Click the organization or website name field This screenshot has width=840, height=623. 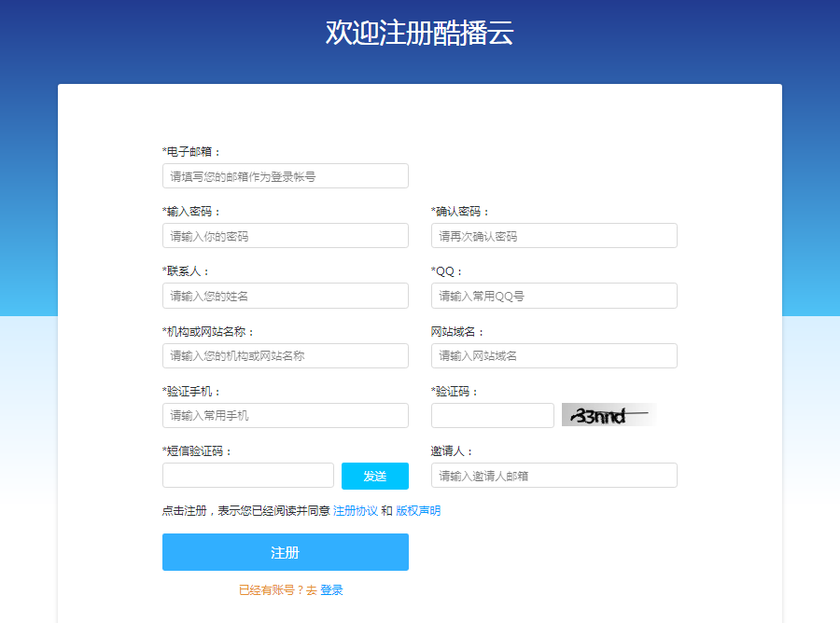285,355
